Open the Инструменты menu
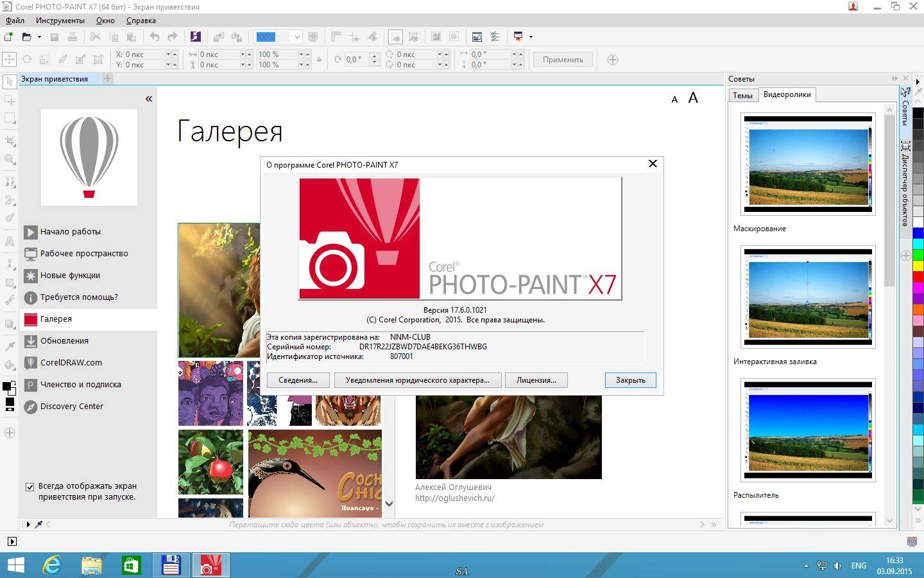Image resolution: width=924 pixels, height=578 pixels. pyautogui.click(x=60, y=21)
